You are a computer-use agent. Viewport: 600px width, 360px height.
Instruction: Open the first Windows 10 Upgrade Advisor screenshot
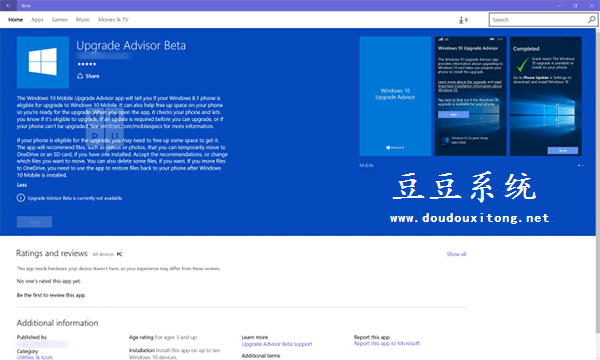(x=395, y=96)
